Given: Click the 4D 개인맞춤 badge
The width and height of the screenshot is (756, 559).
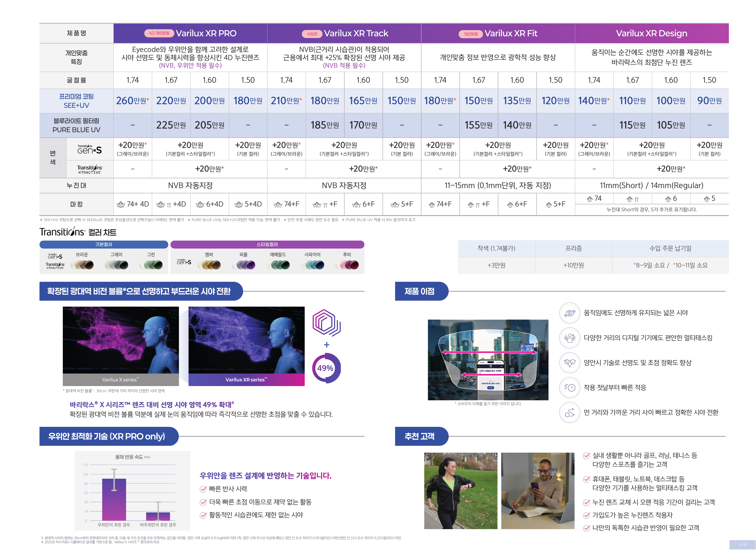Looking at the screenshot, I should pos(159,33).
